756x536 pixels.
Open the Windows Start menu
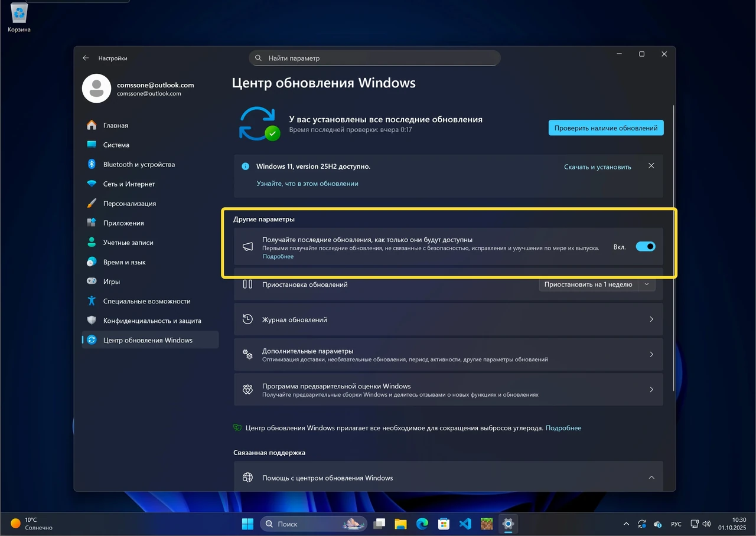247,524
